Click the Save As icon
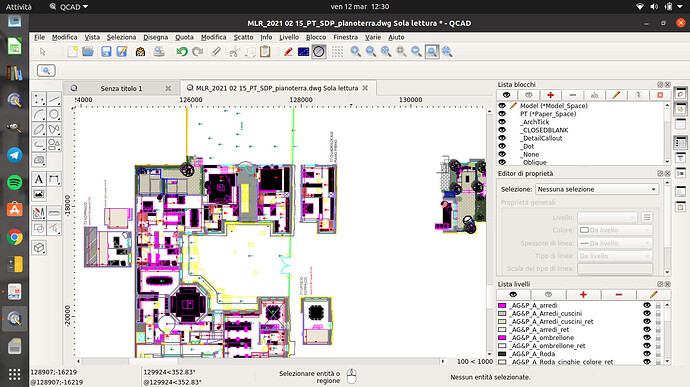The width and height of the screenshot is (690, 387). (121, 52)
